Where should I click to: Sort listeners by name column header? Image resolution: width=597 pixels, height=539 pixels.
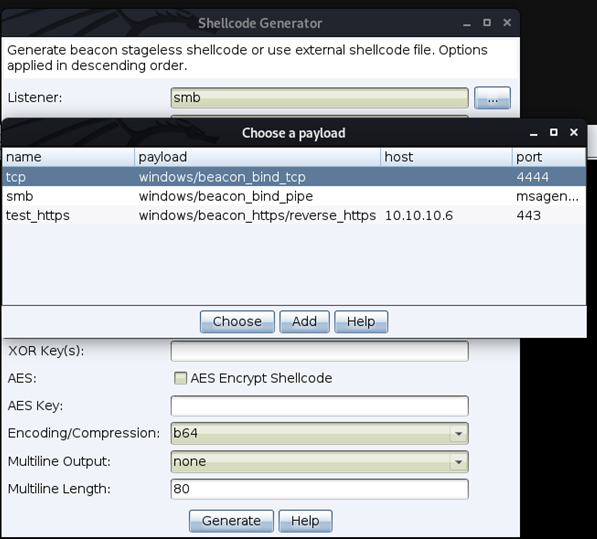(68, 157)
